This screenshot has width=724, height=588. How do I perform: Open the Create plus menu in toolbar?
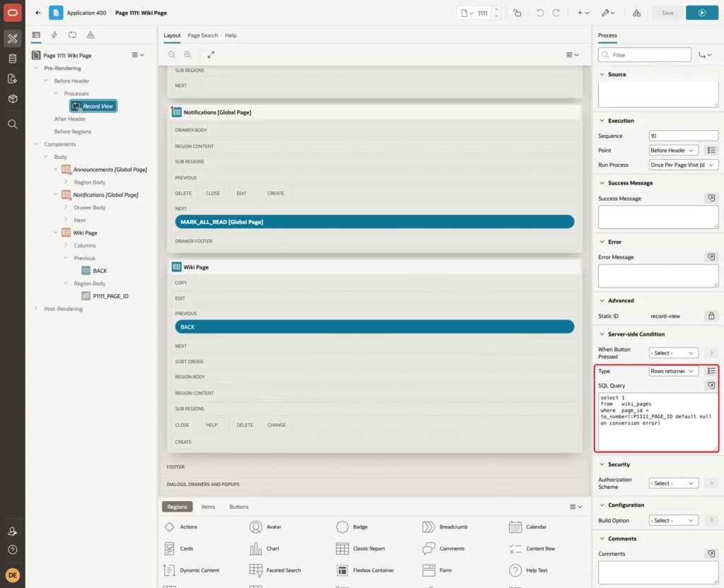click(583, 13)
